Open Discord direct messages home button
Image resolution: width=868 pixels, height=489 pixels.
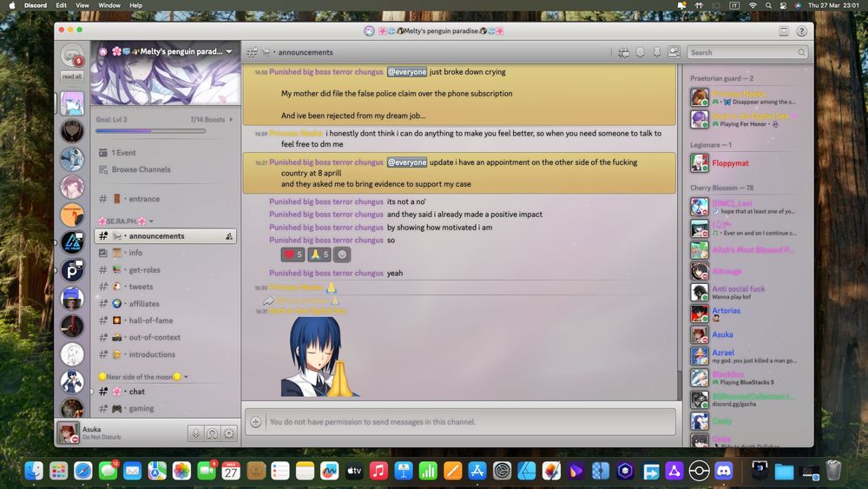(x=72, y=55)
